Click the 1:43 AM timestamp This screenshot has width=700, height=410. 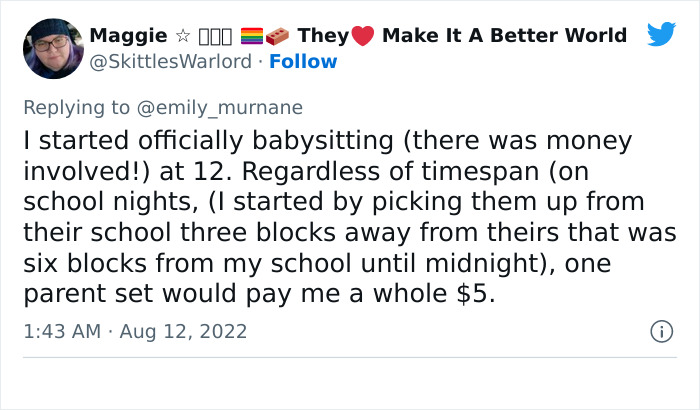(59, 330)
